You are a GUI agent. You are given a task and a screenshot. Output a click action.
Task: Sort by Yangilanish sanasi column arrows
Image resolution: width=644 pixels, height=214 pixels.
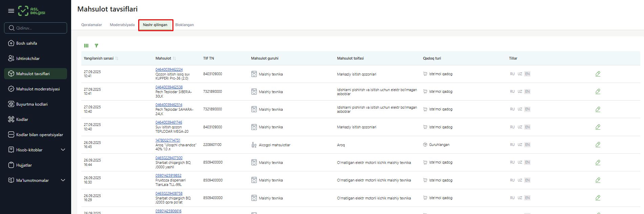coord(117,59)
